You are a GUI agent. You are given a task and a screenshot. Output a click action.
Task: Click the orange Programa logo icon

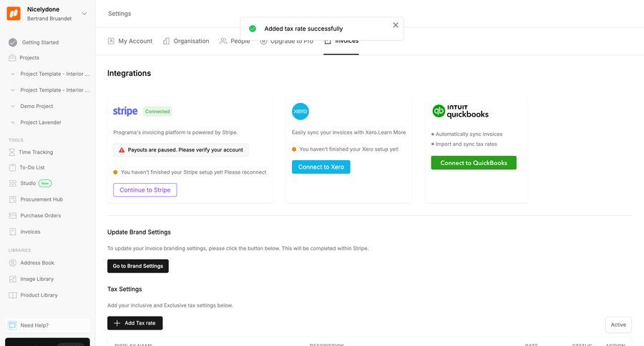[x=14, y=14]
